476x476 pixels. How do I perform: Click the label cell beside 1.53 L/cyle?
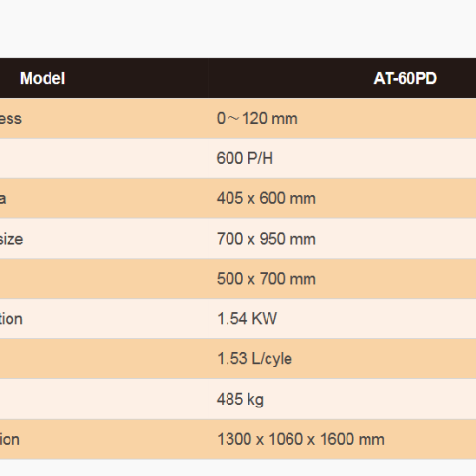tap(104, 359)
